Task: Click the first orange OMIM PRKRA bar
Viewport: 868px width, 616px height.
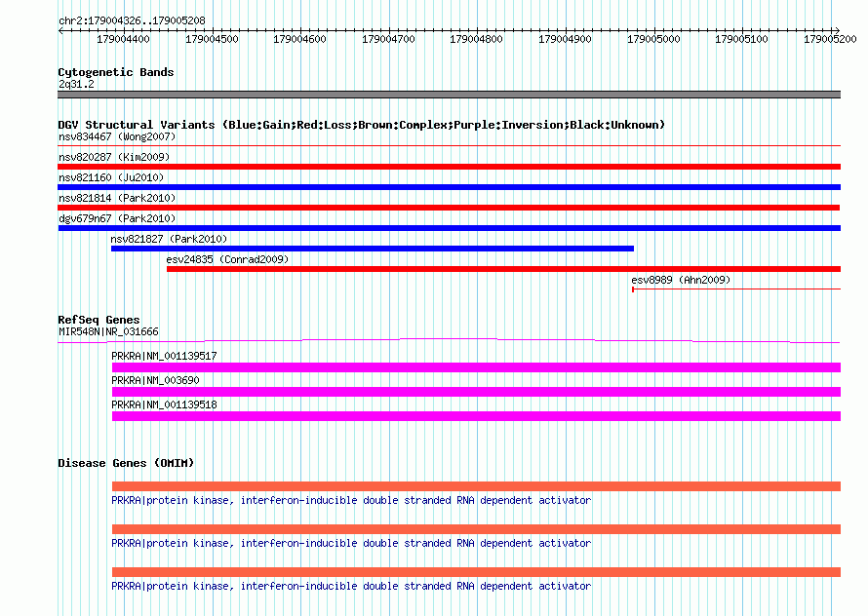Action: (x=476, y=486)
